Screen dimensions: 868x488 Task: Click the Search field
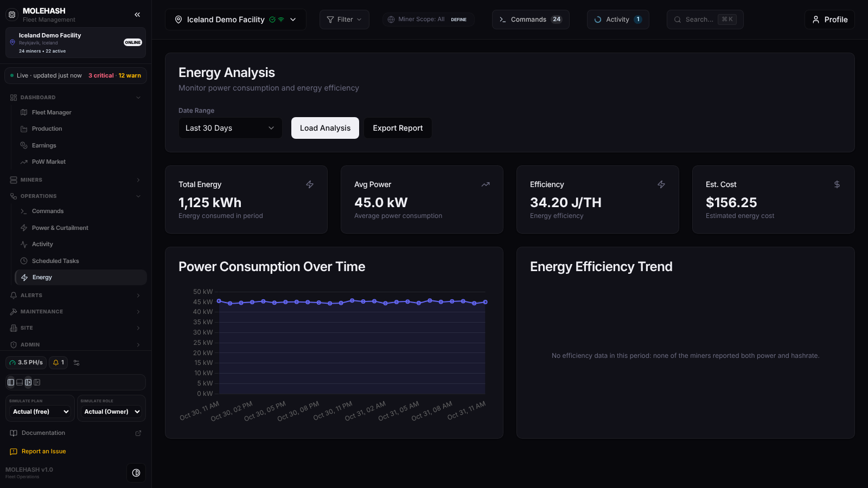coord(705,20)
